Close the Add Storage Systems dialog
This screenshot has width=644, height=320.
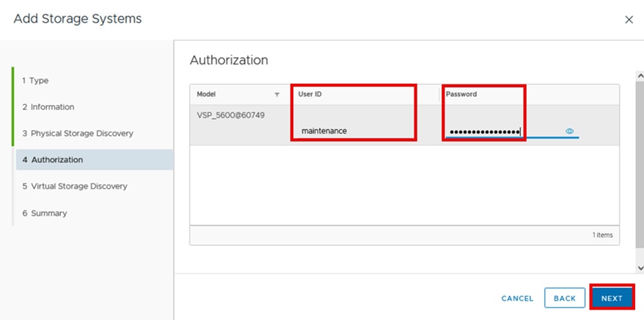pyautogui.click(x=629, y=20)
